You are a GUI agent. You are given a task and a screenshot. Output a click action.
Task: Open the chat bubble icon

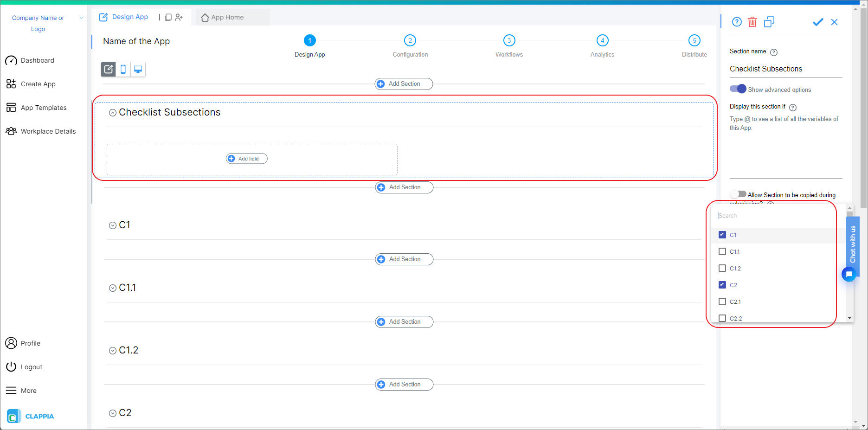(849, 274)
